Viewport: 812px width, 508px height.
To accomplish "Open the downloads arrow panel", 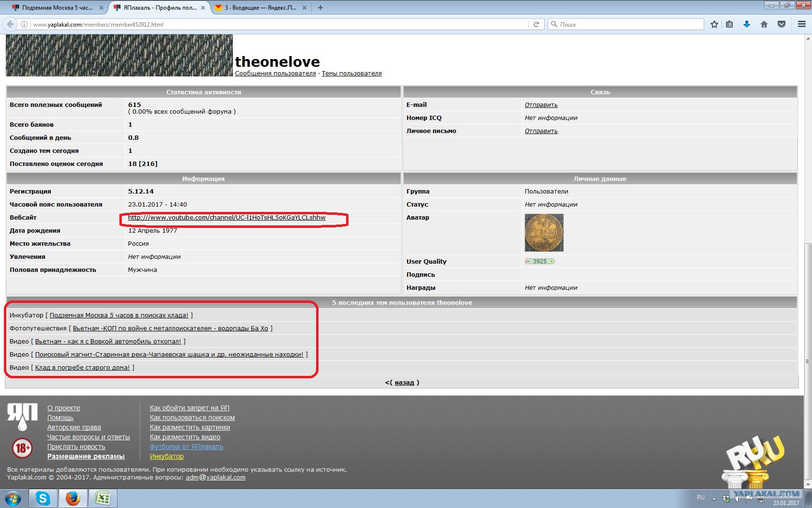I will click(747, 24).
